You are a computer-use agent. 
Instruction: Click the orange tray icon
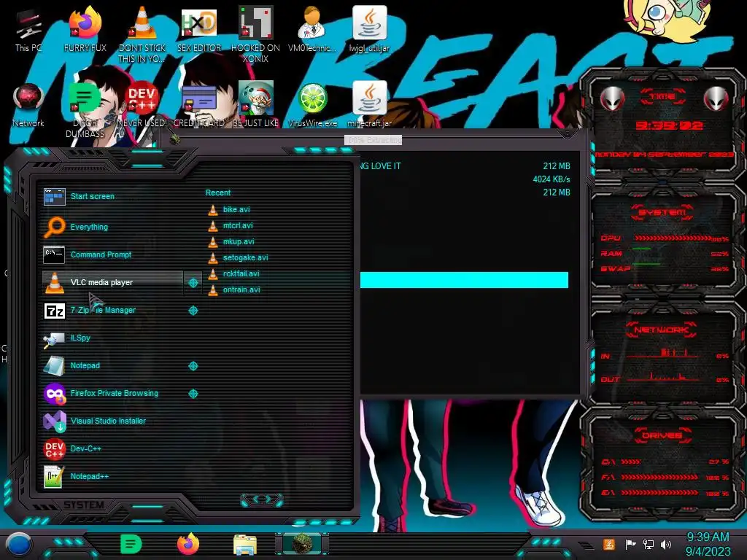coord(609,544)
